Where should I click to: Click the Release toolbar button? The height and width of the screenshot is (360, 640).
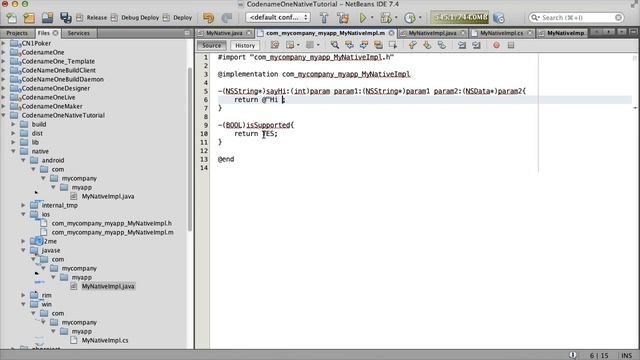92,18
